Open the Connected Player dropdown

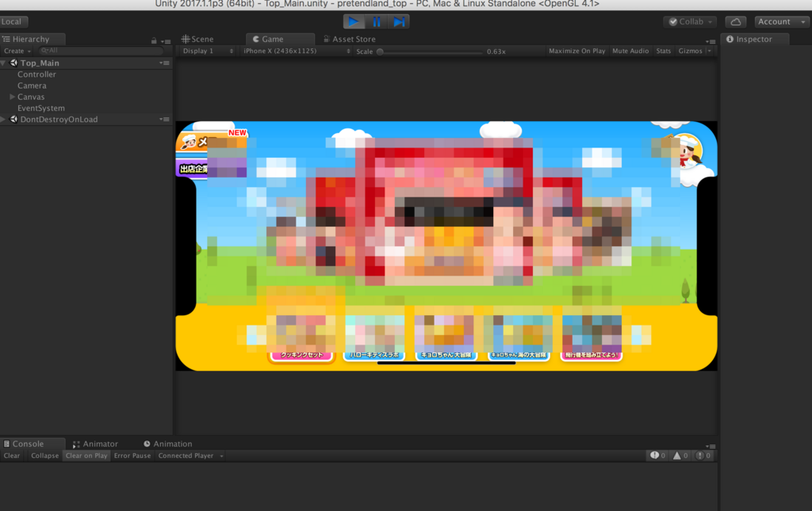coord(190,456)
